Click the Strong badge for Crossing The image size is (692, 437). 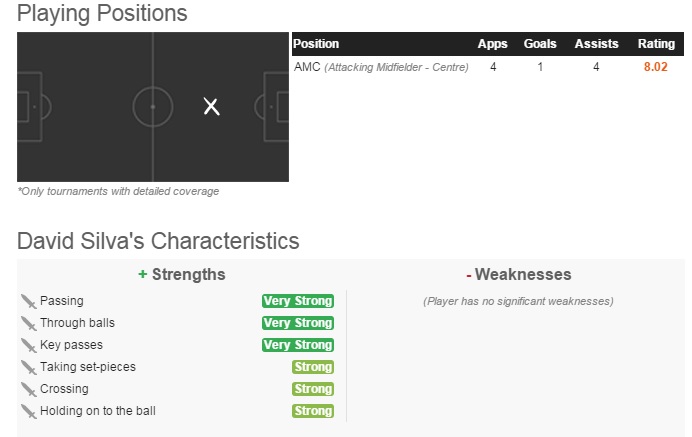313,389
